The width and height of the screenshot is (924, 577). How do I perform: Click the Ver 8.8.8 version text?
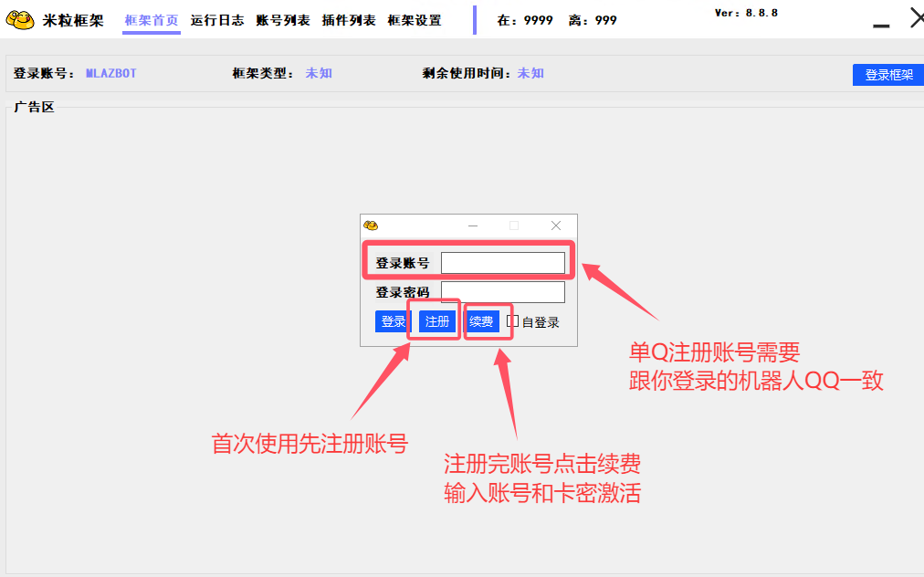pos(747,14)
